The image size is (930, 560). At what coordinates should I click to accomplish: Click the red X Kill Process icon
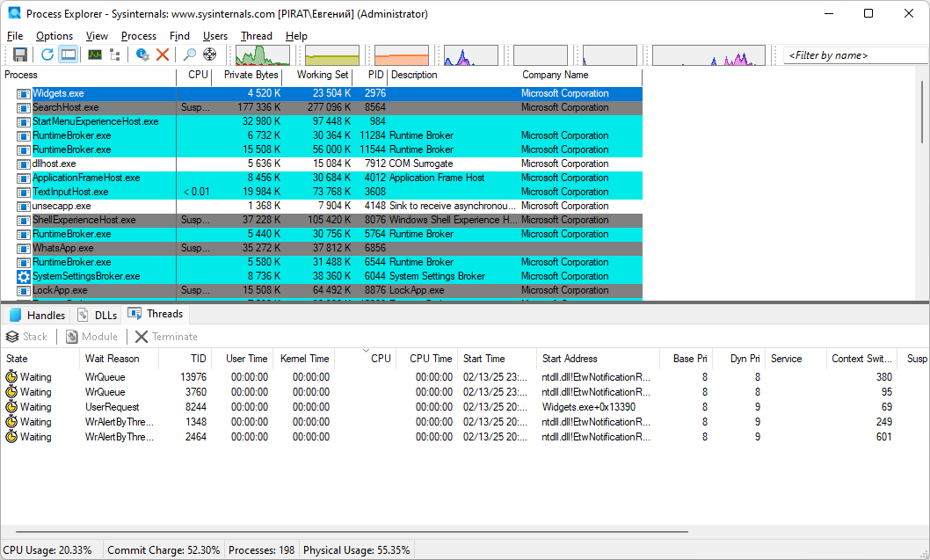tap(163, 55)
